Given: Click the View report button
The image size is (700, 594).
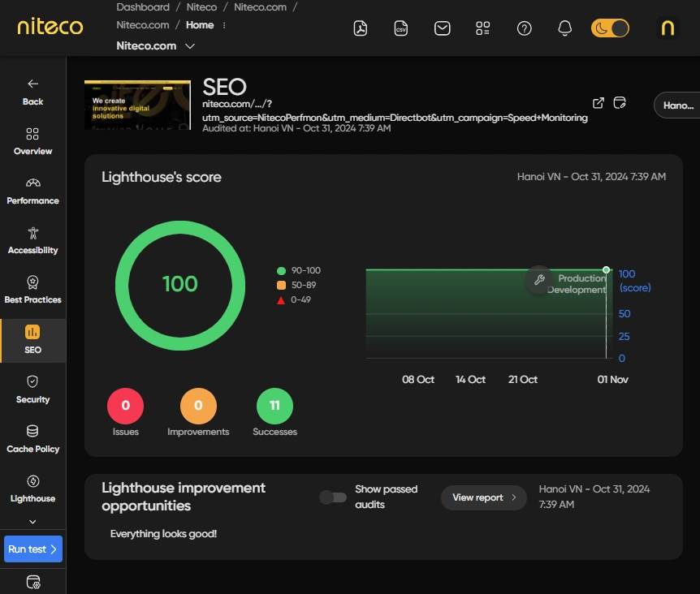Looking at the screenshot, I should 483,497.
